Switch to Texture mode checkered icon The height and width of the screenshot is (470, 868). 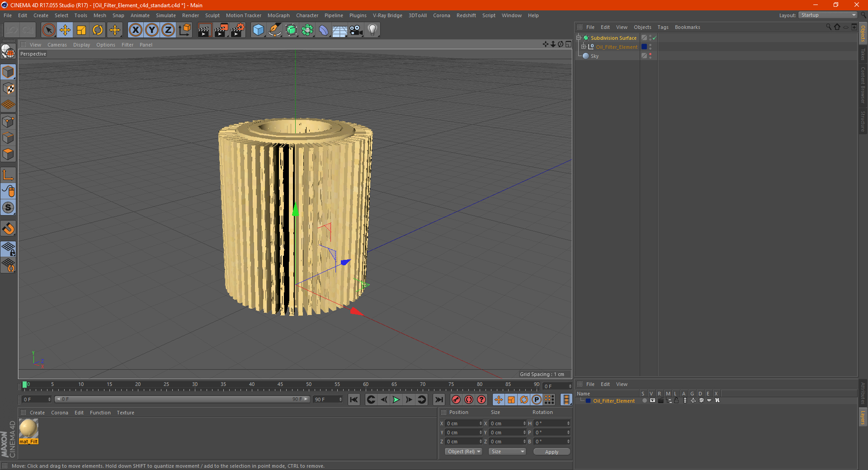tap(8, 89)
